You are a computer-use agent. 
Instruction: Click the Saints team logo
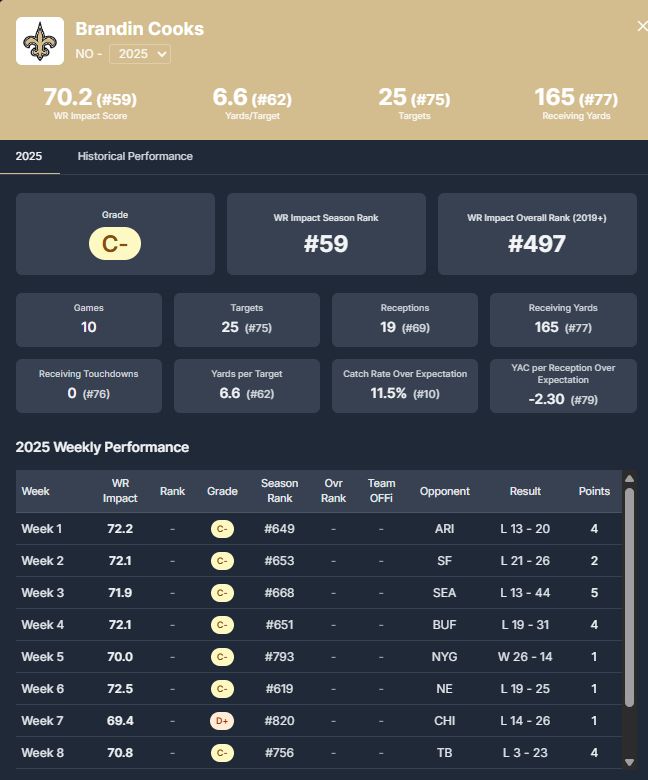(x=40, y=41)
